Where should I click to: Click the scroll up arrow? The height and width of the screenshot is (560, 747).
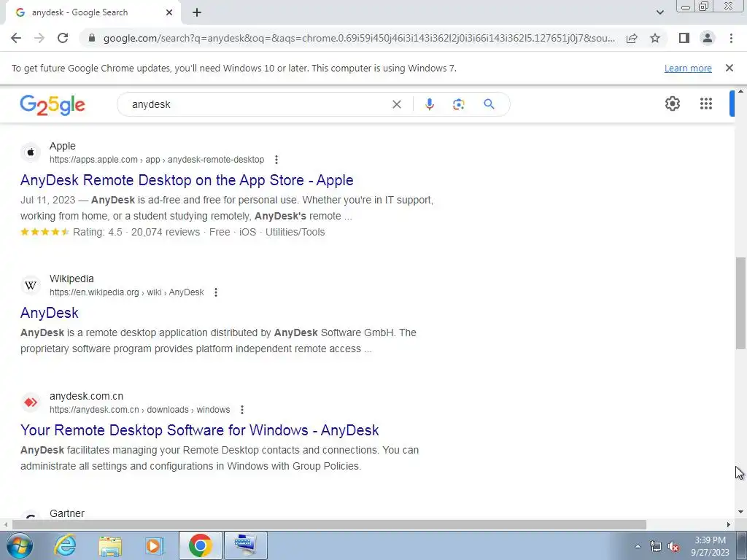[x=740, y=91]
